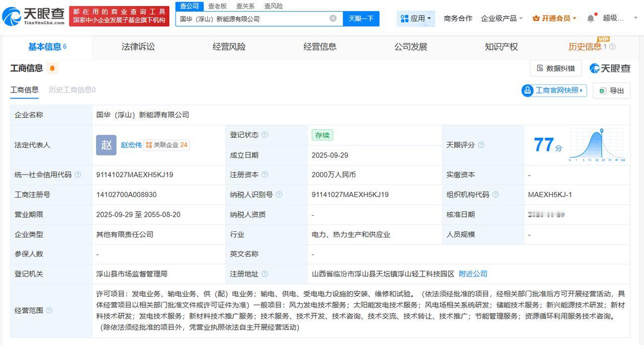Switch to the 查关系 search tab

[x=245, y=6]
